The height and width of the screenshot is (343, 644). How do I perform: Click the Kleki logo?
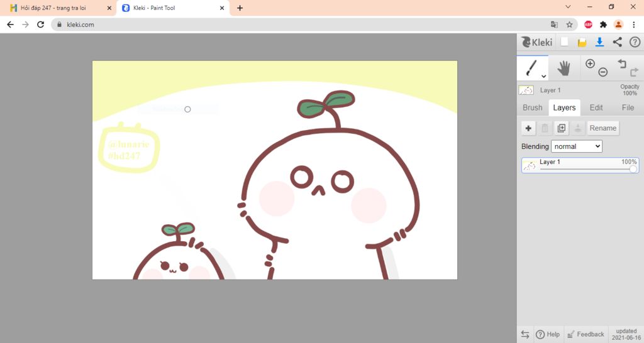[x=537, y=42]
